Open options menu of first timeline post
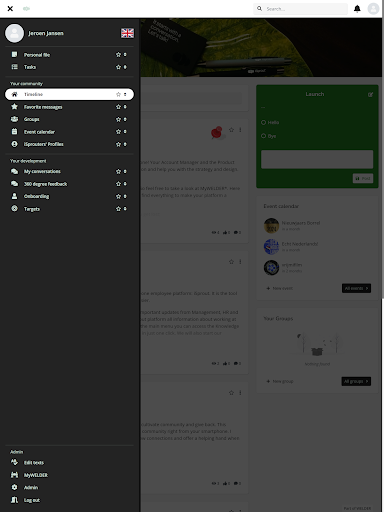 coord(240,130)
